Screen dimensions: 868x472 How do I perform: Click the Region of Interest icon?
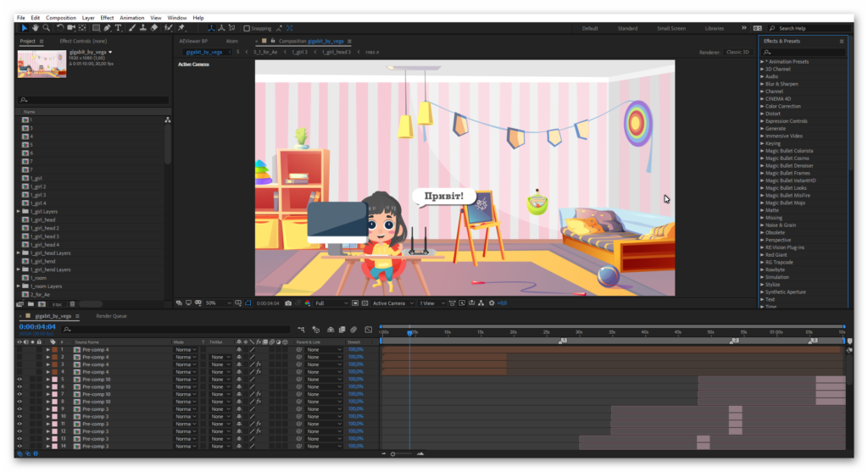pos(355,303)
